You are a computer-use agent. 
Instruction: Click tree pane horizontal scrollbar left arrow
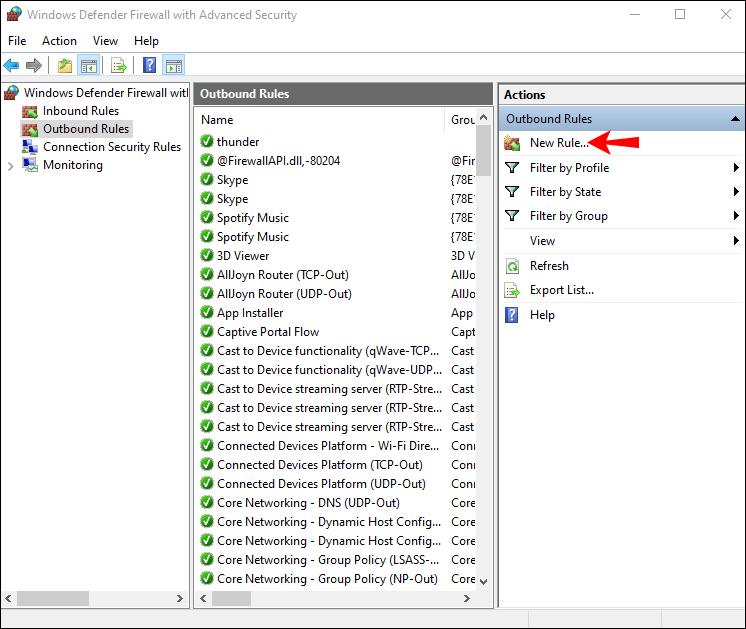(x=8, y=599)
